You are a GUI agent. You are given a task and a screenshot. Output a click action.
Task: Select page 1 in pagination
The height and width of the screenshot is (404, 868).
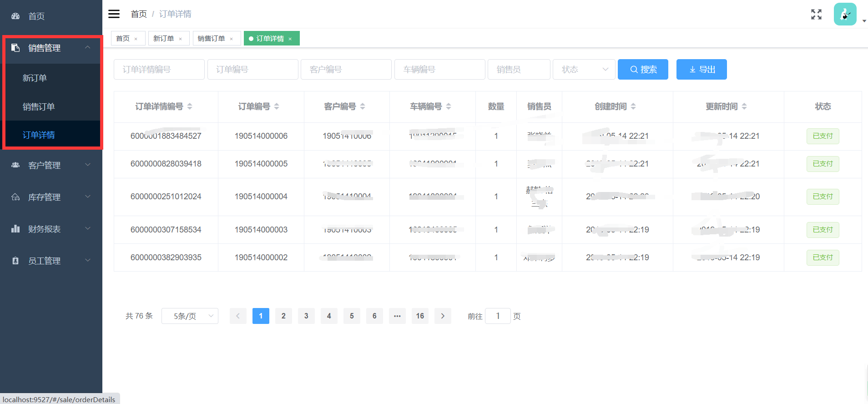[x=261, y=316]
